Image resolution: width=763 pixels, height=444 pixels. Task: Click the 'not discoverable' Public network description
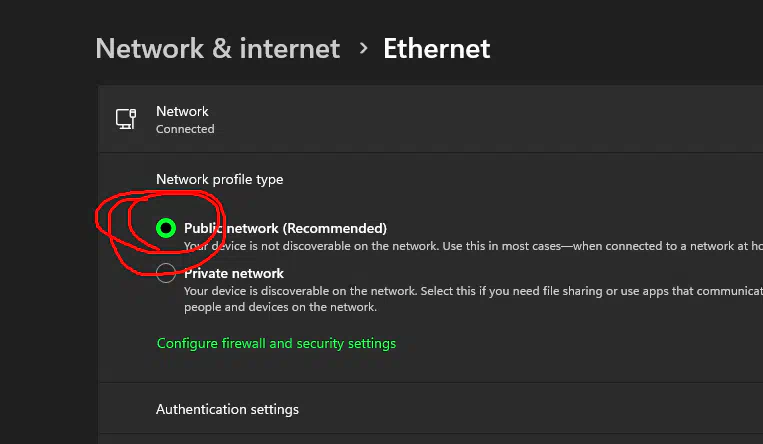click(473, 246)
